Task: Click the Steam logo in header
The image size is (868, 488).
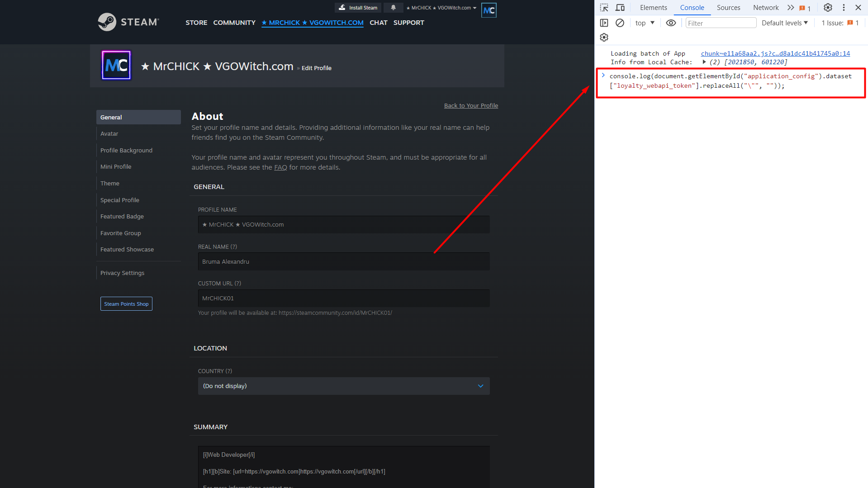Action: click(x=128, y=22)
